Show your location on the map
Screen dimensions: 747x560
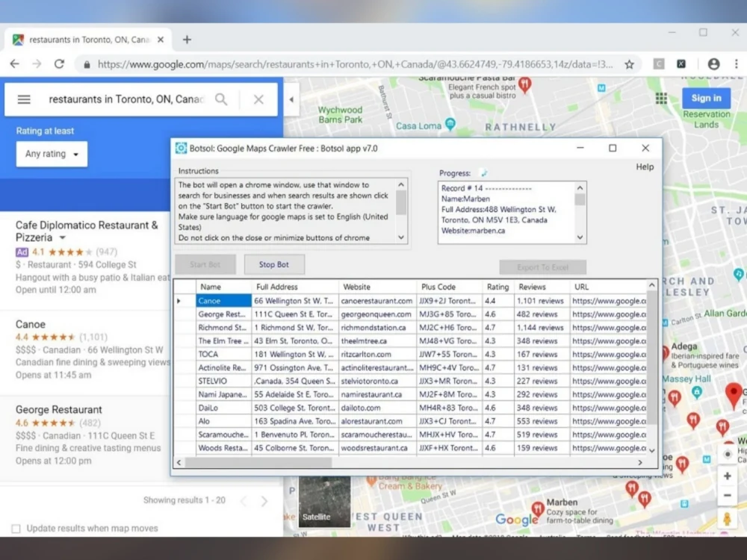(x=727, y=454)
